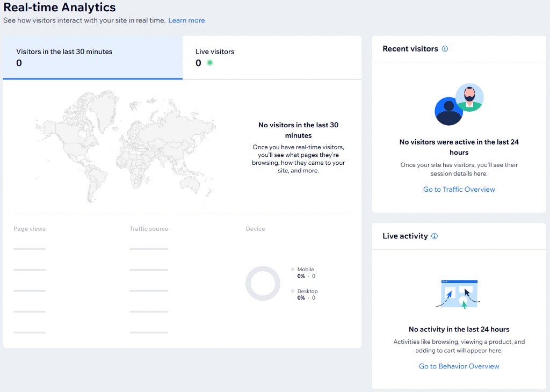Click 'No visitors were active in the last 24 hours' text

pyautogui.click(x=459, y=147)
